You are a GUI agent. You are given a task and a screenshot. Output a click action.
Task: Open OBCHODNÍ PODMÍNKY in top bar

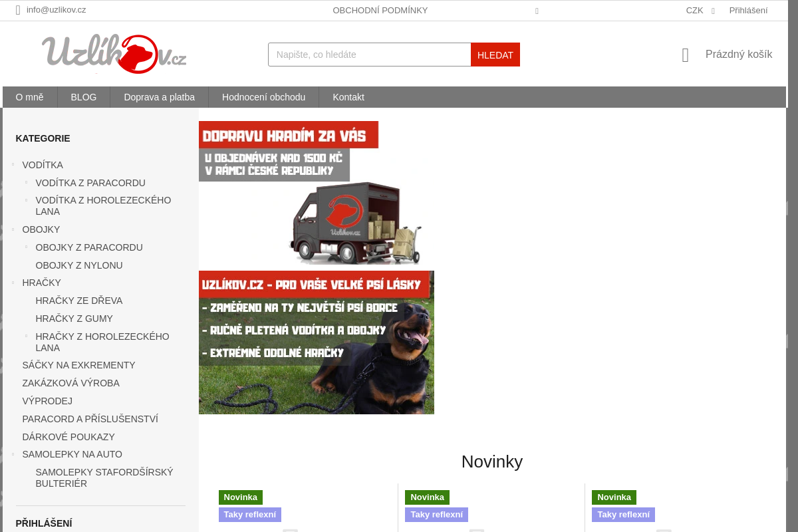coord(380,11)
